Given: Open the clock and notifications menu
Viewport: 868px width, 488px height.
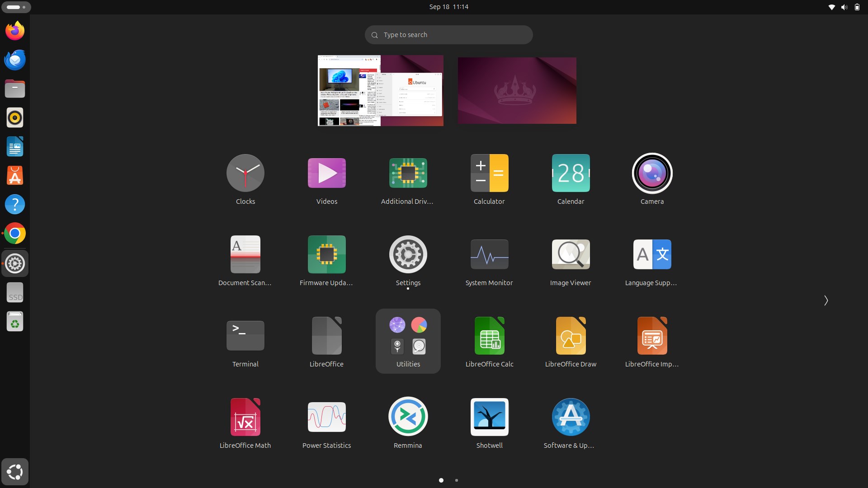Looking at the screenshot, I should (x=448, y=7).
